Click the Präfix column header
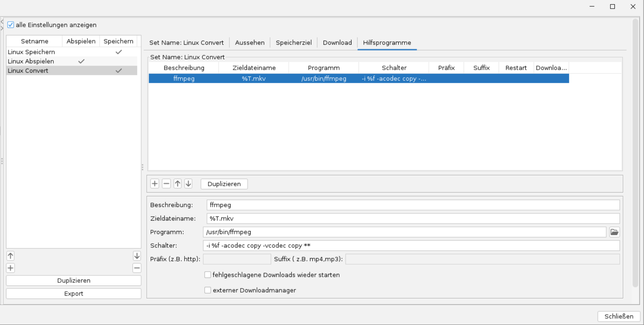 pyautogui.click(x=446, y=68)
